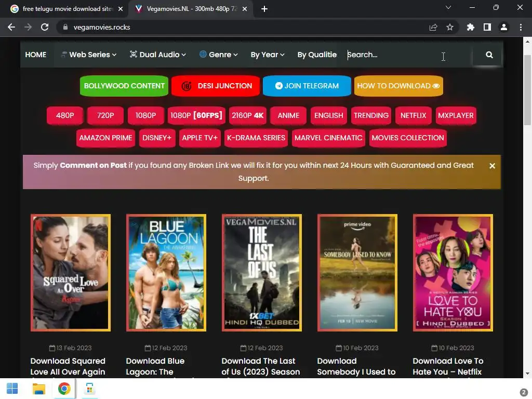This screenshot has width=532, height=399.
Task: Open Download Love To Hate You title link
Action: coord(448,367)
